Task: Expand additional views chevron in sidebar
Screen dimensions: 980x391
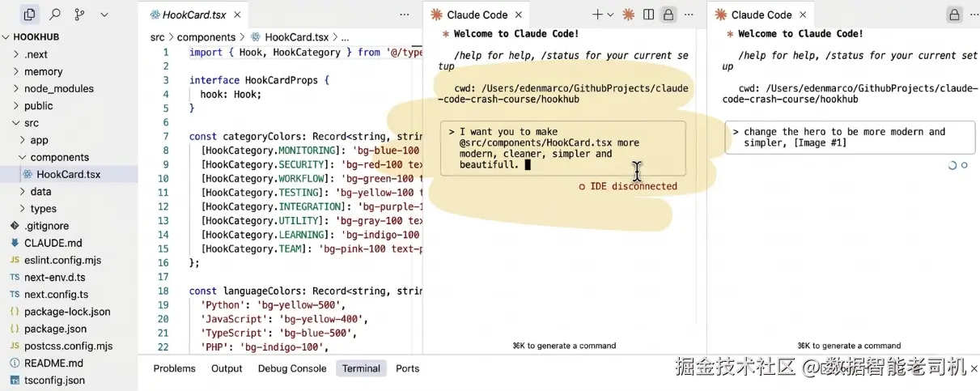Action: 104,15
